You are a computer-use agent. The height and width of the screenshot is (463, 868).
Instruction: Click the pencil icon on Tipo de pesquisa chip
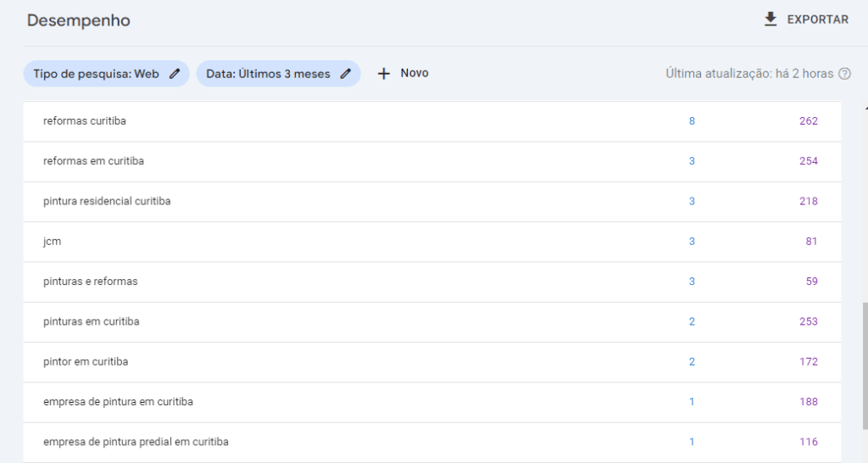click(175, 74)
